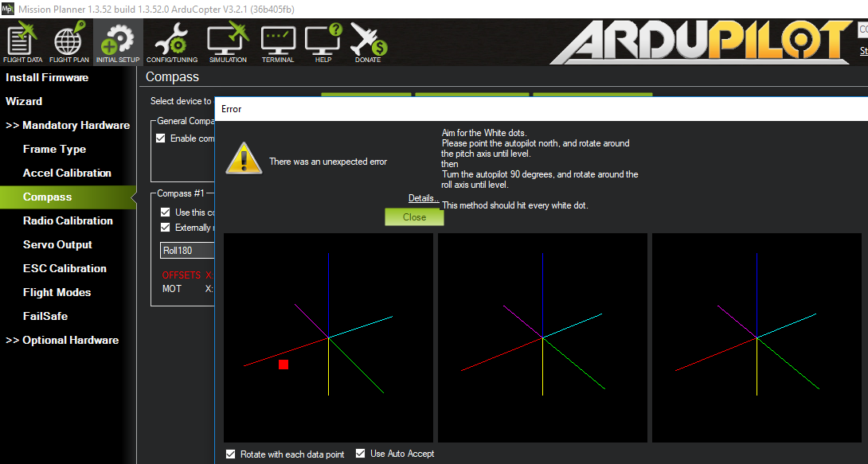Open the Simulation monitor icon
This screenshot has width=868, height=464.
pos(228,42)
